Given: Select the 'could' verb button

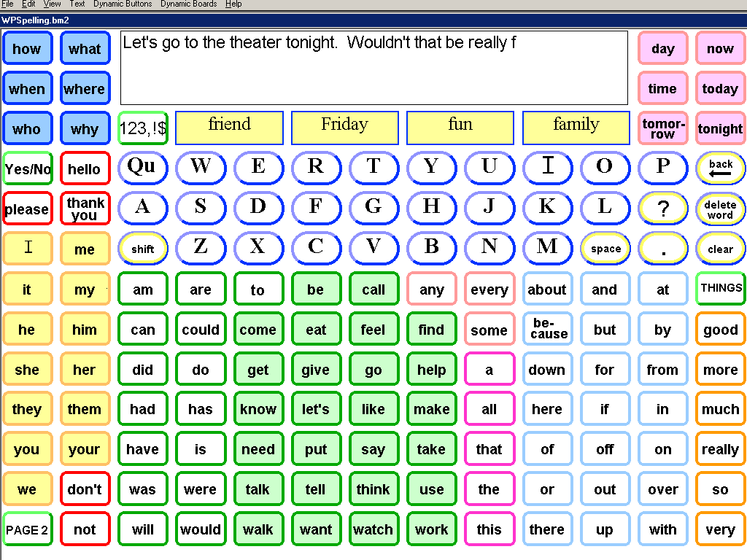Looking at the screenshot, I should (201, 329).
